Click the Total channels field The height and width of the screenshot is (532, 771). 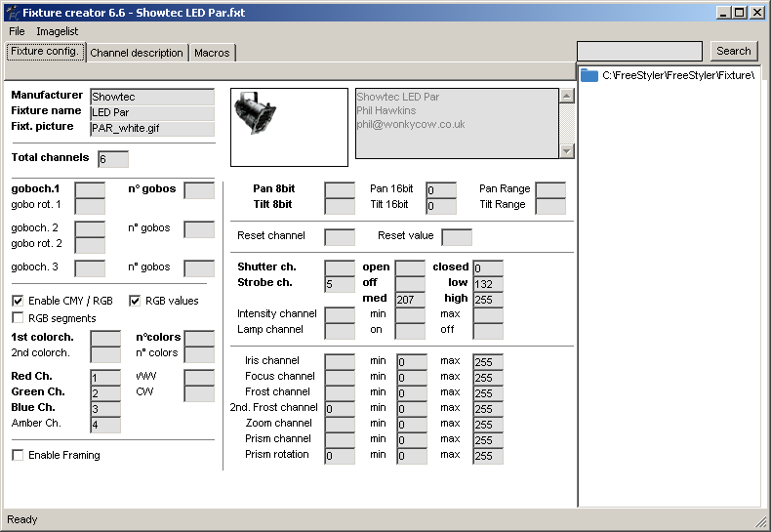(113, 159)
